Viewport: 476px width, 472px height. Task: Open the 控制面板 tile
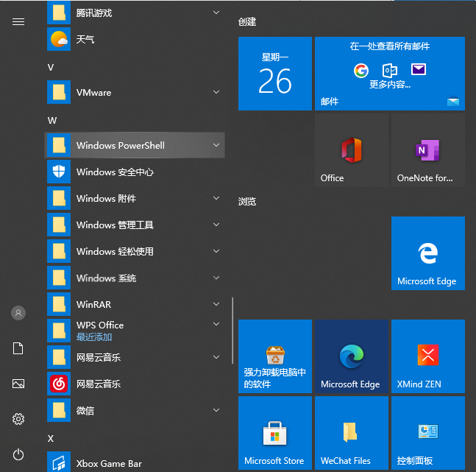point(427,434)
